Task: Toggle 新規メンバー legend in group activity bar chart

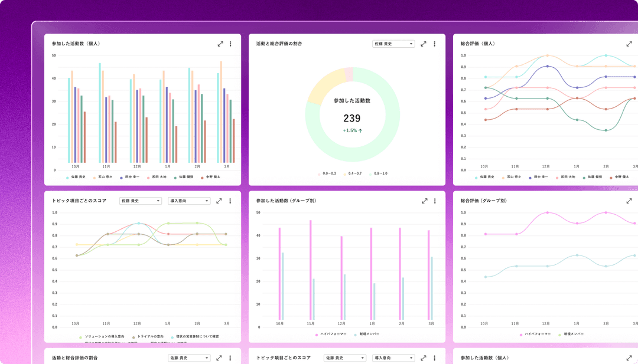Action: click(x=369, y=334)
